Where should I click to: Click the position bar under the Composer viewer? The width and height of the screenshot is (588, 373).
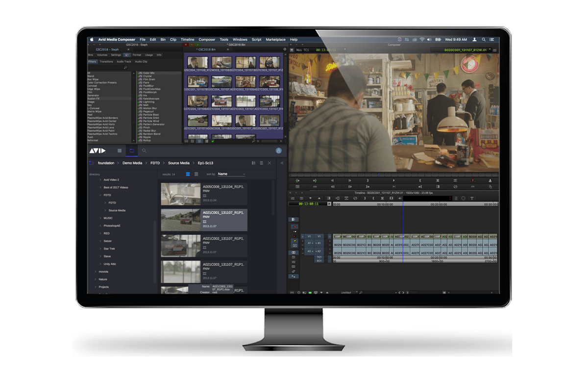coord(393,174)
